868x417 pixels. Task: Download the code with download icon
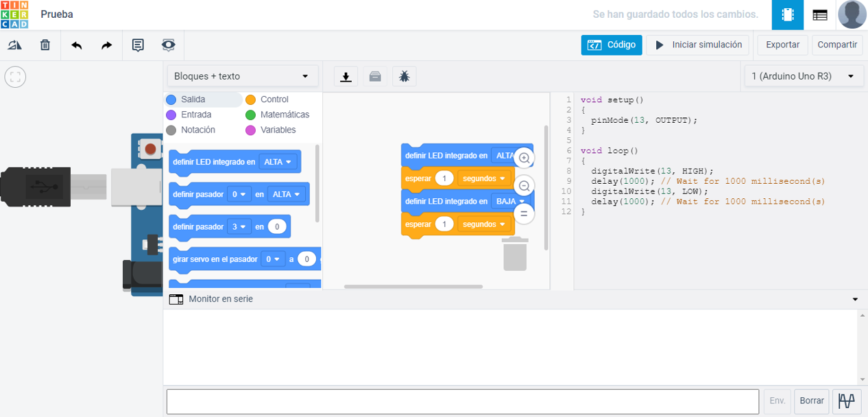tap(346, 76)
